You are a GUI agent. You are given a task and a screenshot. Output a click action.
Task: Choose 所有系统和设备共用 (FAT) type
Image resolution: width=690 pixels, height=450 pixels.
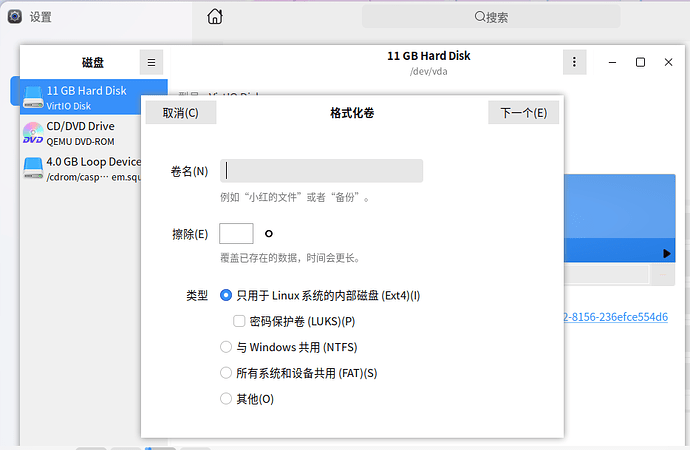225,373
